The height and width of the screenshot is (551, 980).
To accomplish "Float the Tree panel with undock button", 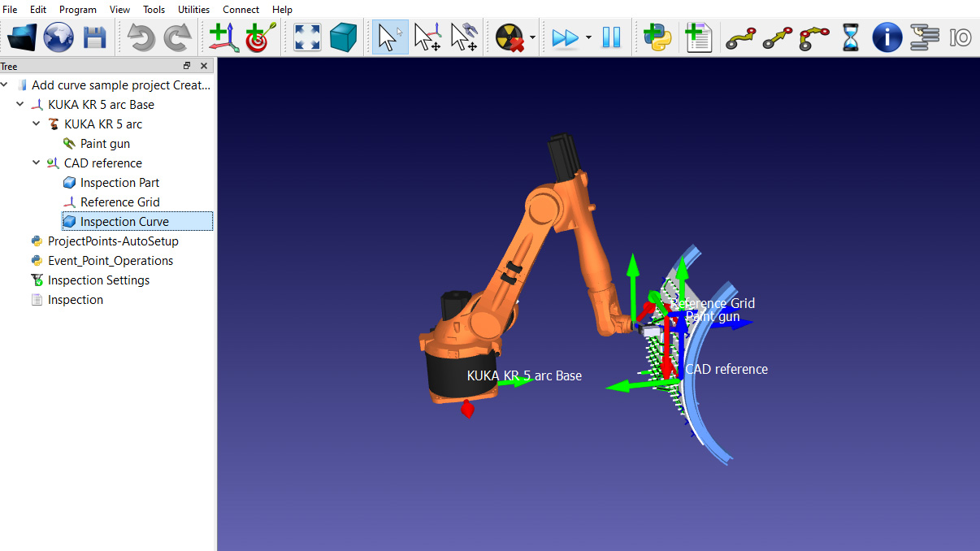I will click(187, 66).
